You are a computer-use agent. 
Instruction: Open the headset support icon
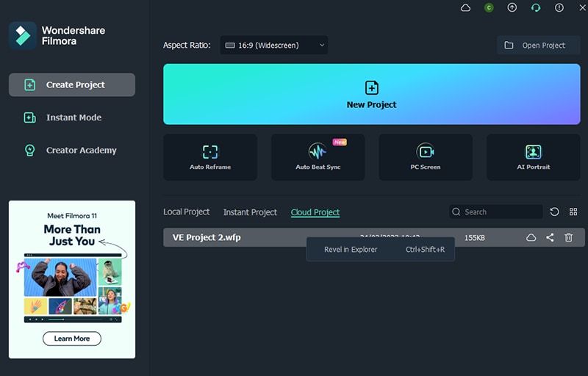536,8
